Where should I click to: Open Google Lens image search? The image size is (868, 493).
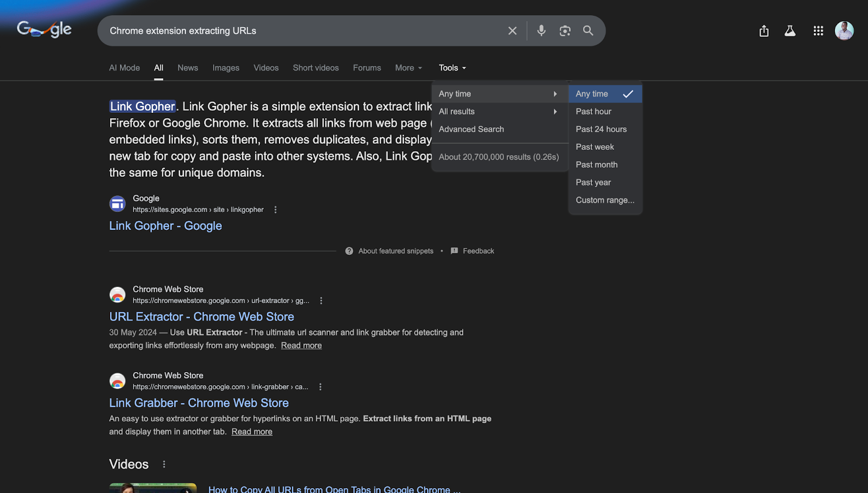565,30
